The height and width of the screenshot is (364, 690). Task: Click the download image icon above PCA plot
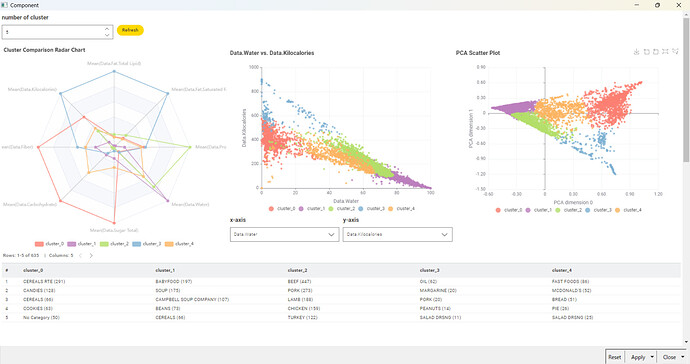[636, 52]
